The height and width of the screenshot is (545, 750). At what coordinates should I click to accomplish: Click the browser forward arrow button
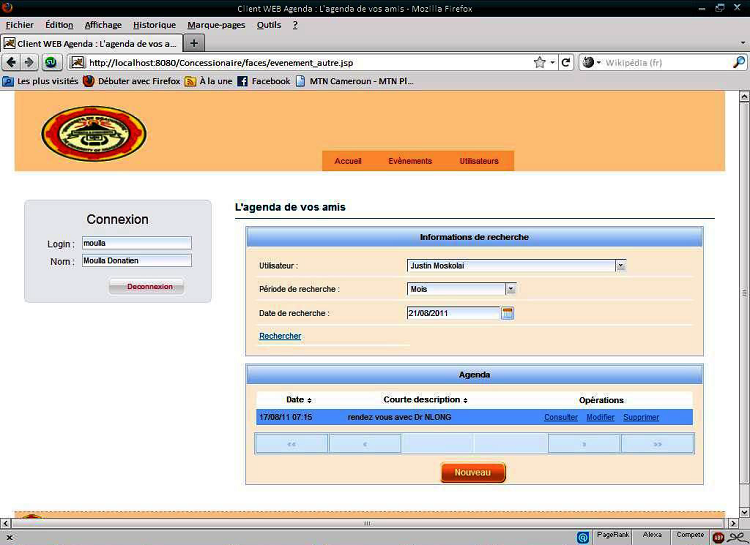[29, 62]
